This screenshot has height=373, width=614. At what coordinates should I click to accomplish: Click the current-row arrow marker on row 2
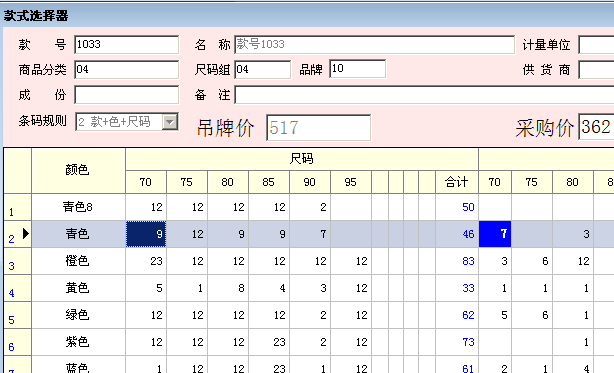(25, 234)
